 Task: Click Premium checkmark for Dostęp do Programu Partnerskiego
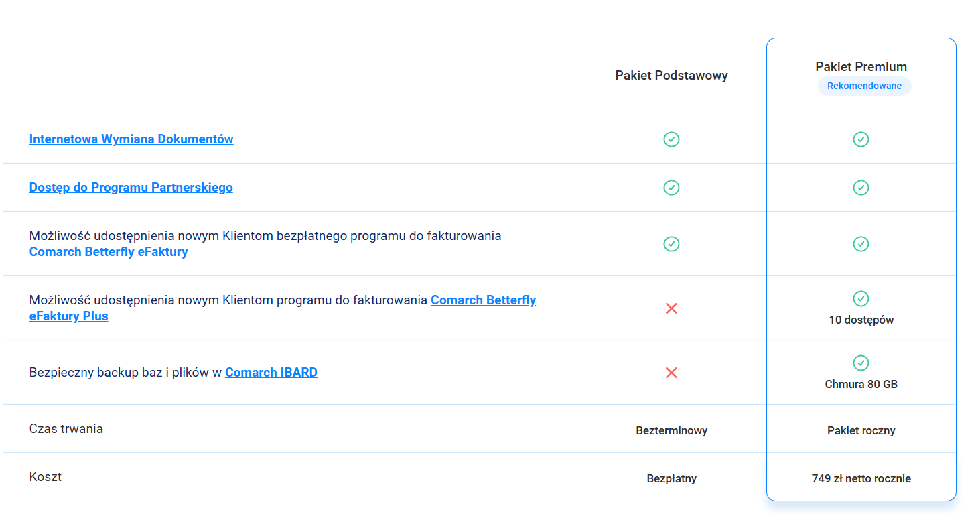861,188
